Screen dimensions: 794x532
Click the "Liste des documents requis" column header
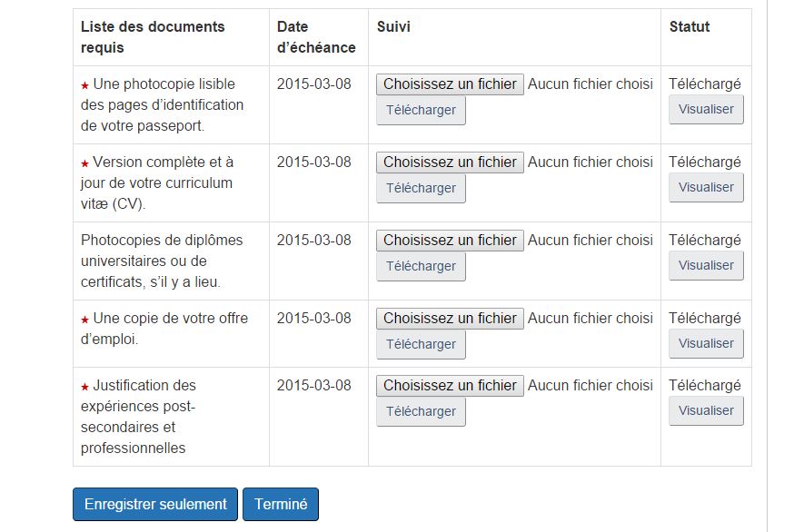point(153,37)
